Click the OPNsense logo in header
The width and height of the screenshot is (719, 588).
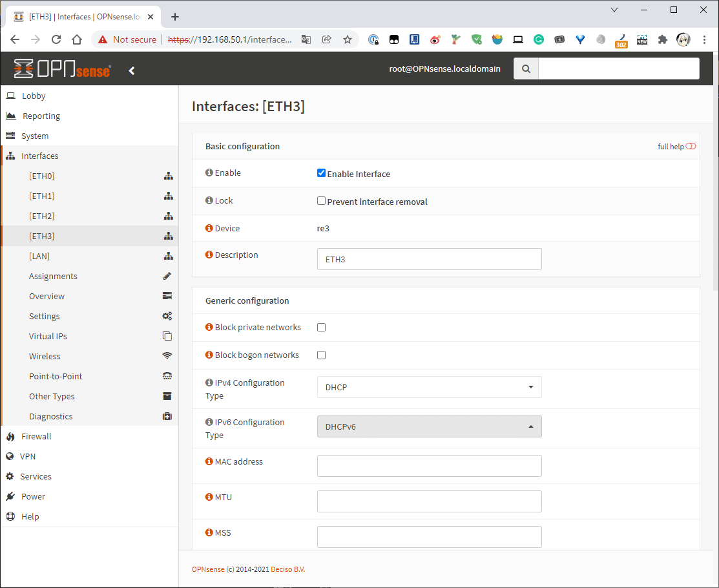[62, 68]
